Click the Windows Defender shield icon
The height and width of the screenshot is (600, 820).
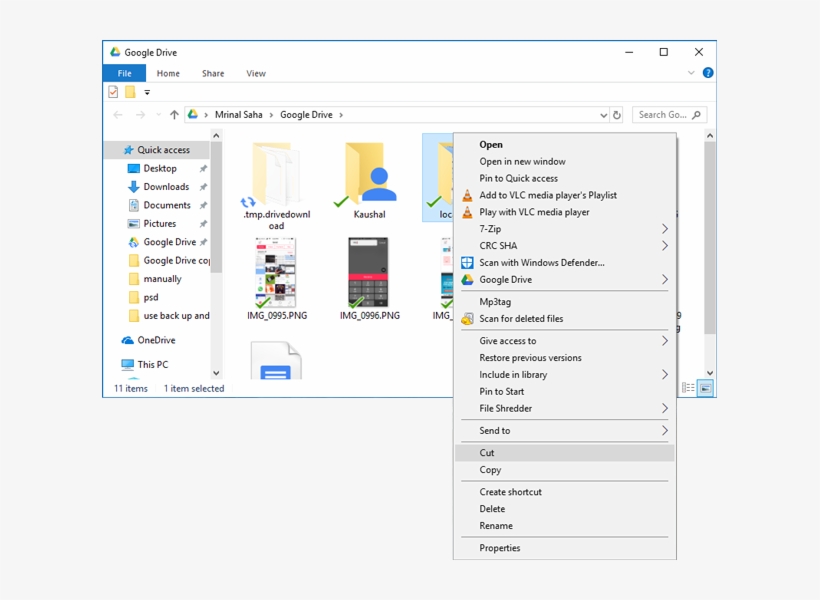pyautogui.click(x=467, y=263)
